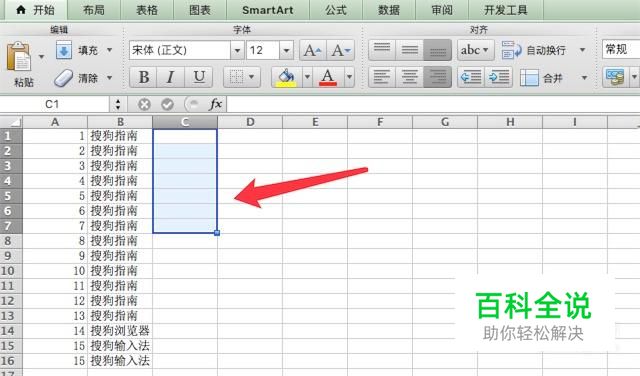The width and height of the screenshot is (640, 376).
Task: Align text to middle of cell
Action: coord(410,50)
